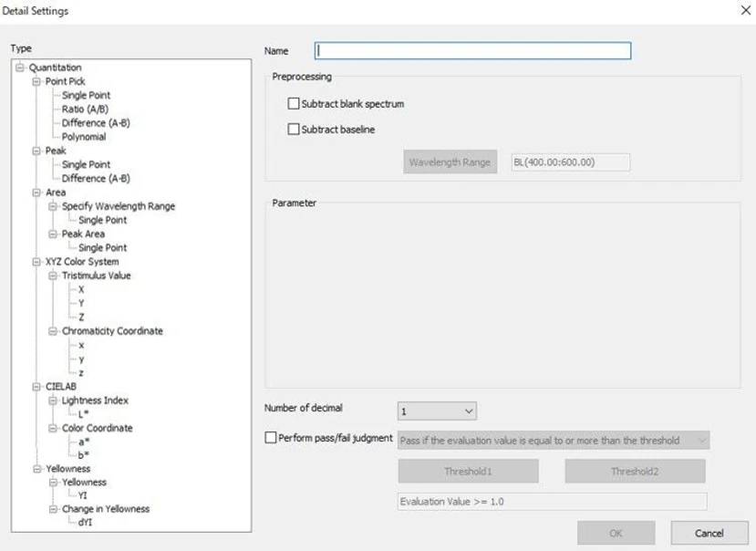
Task: Click the Wavelength Range button
Action: tap(450, 162)
